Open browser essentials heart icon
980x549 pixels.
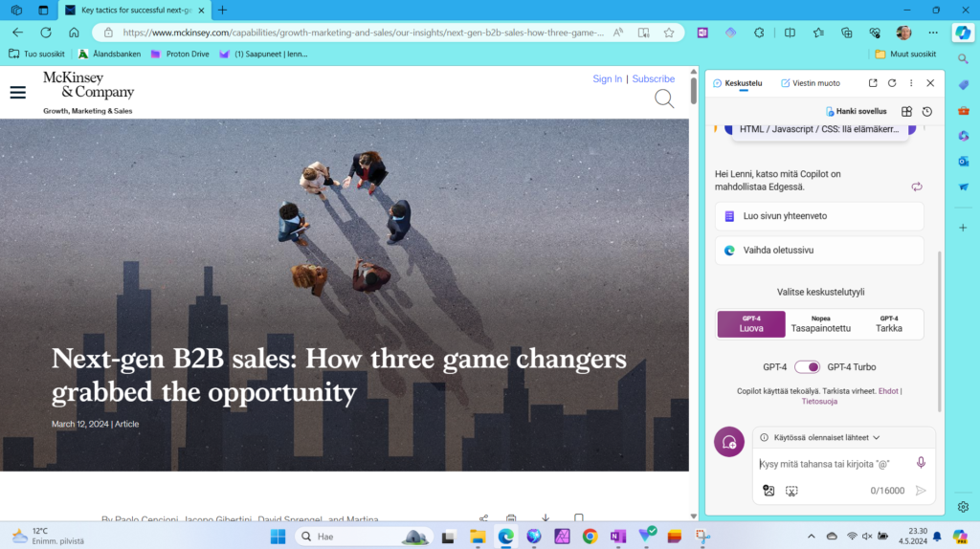[x=875, y=33]
